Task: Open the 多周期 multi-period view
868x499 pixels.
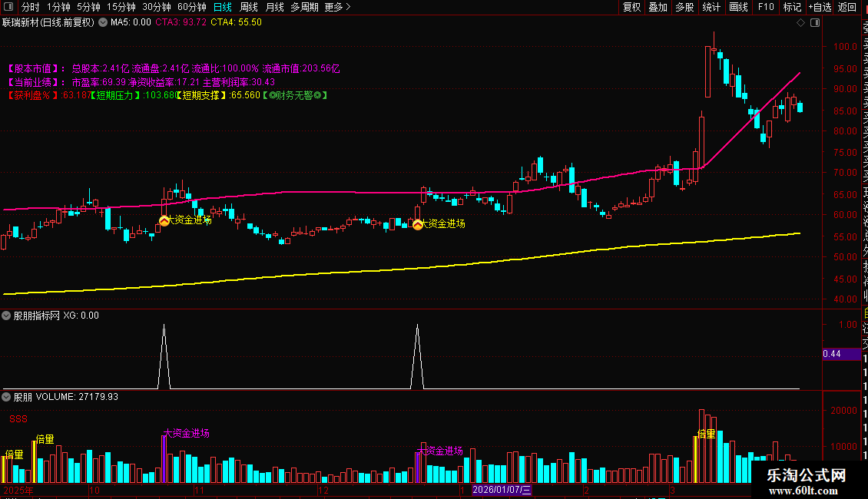Action: [304, 7]
